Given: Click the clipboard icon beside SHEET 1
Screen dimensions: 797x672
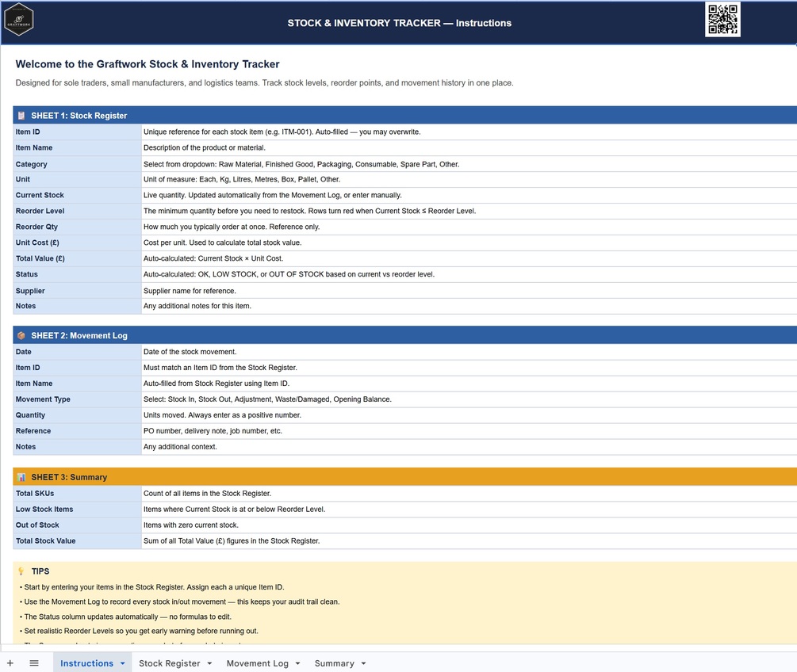Looking at the screenshot, I should point(21,115).
